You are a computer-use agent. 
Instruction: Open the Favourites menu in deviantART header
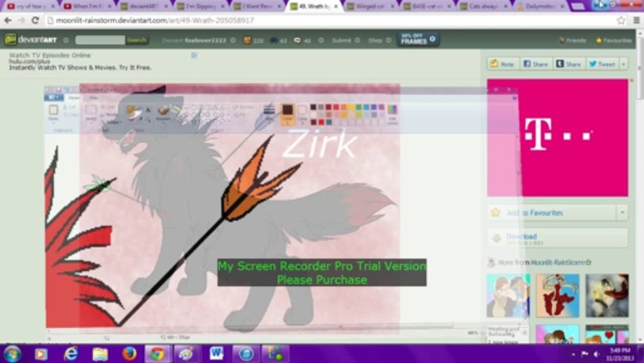(x=613, y=40)
